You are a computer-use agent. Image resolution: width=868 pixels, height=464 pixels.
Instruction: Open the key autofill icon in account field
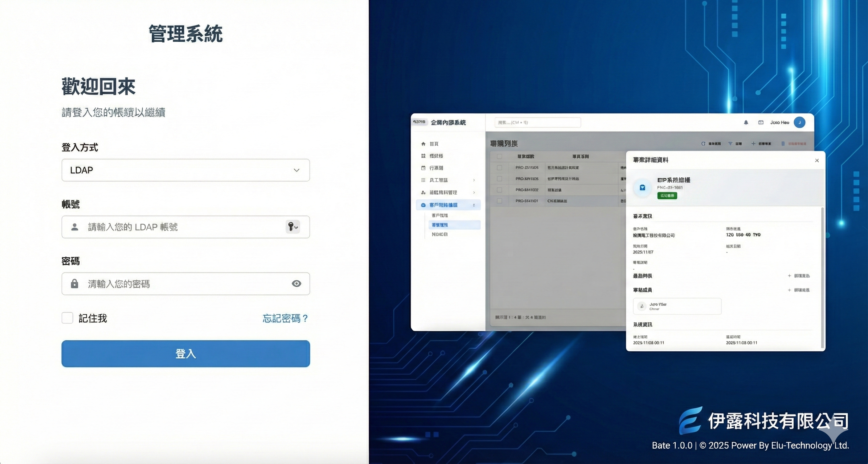pos(293,227)
